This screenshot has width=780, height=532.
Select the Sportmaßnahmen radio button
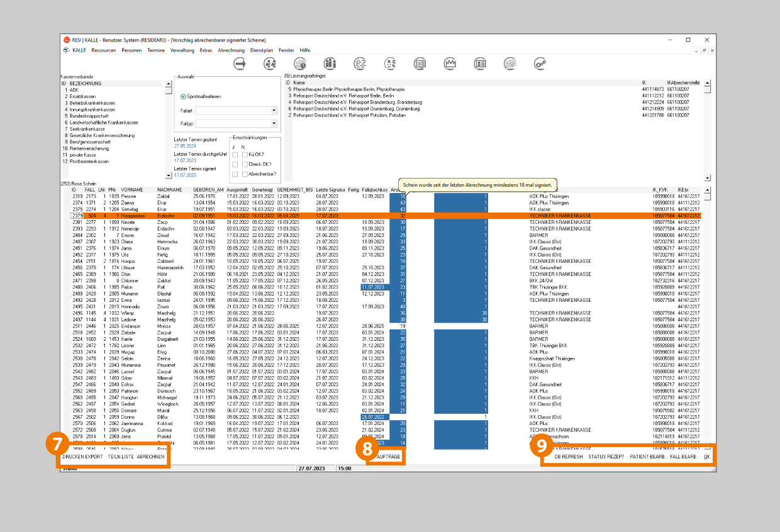(183, 97)
